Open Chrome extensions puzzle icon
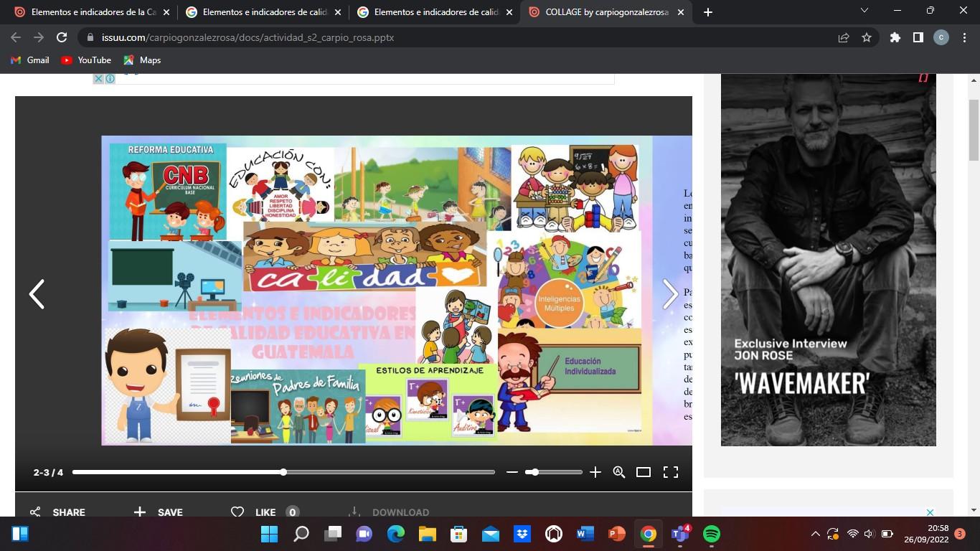Image resolution: width=980 pixels, height=551 pixels. tap(895, 38)
